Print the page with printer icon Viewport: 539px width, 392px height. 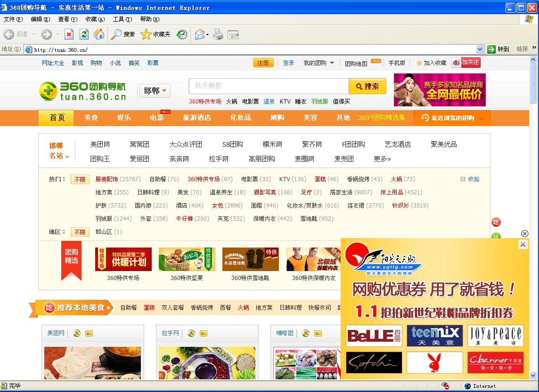pyautogui.click(x=218, y=34)
